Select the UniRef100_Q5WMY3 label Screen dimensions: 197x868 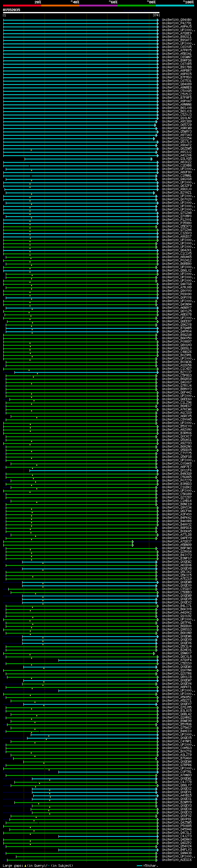[x=177, y=132]
